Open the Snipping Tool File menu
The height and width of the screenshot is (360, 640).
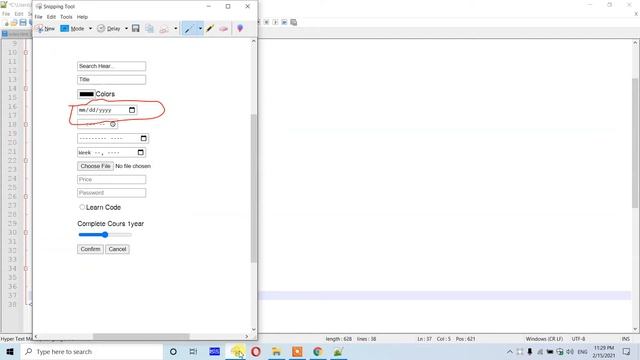coord(38,17)
